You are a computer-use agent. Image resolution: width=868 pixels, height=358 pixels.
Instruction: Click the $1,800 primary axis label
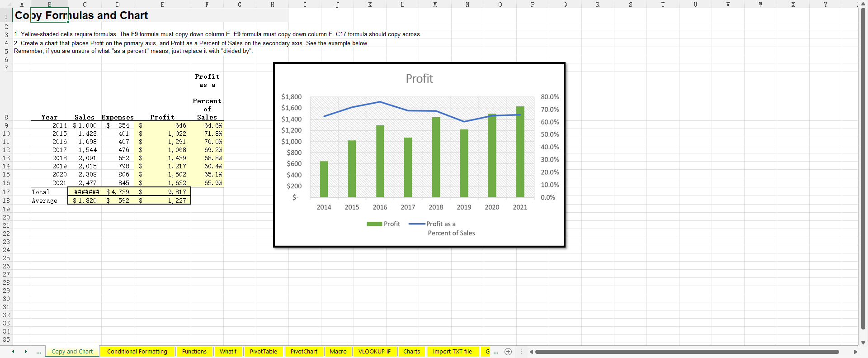pos(292,97)
